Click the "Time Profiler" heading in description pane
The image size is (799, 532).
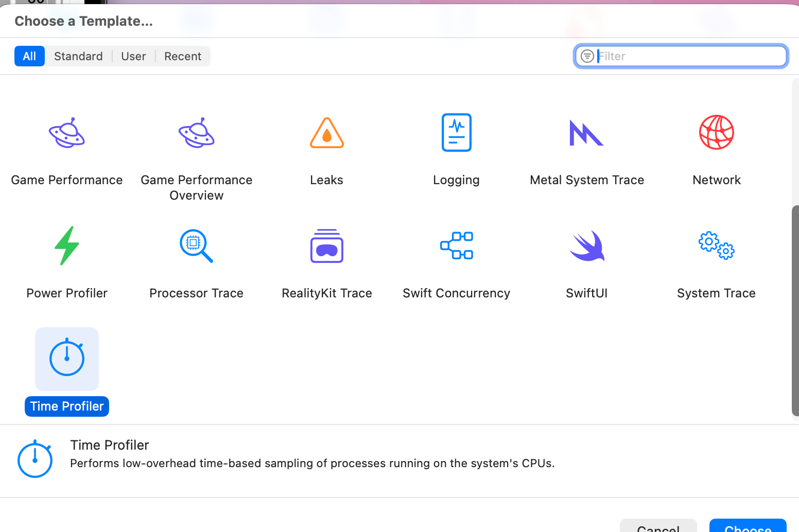click(110, 445)
